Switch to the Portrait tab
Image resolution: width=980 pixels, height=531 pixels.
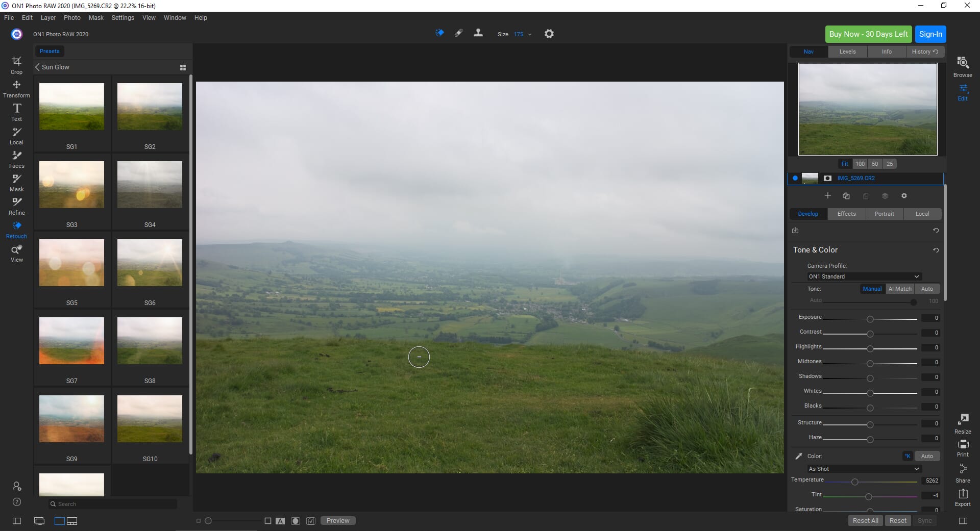pos(884,214)
